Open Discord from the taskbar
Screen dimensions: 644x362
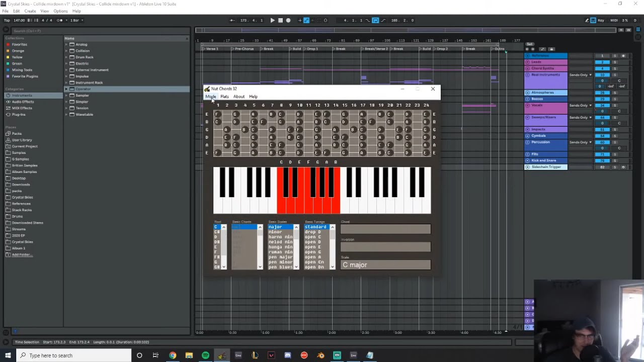(x=287, y=355)
